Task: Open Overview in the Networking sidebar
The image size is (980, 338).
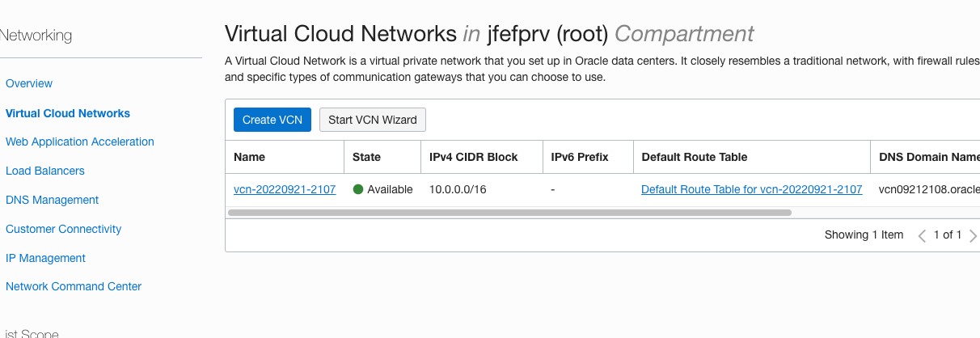Action: 29,83
